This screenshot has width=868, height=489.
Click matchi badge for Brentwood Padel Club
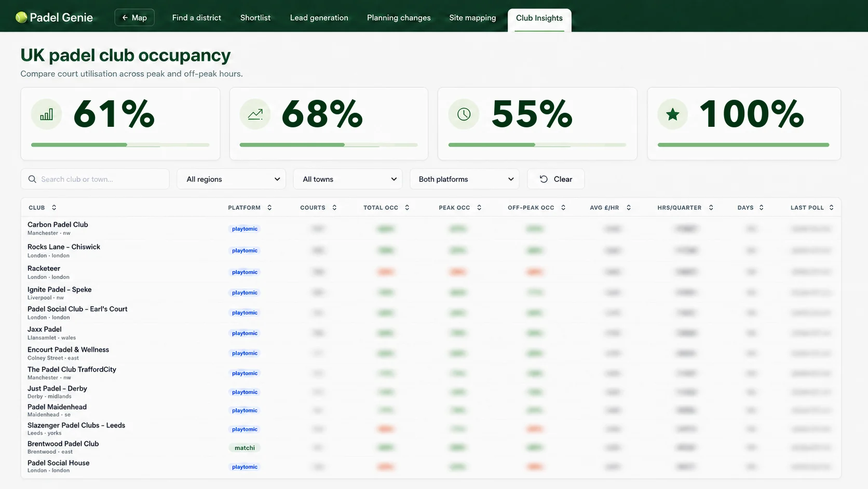click(245, 448)
